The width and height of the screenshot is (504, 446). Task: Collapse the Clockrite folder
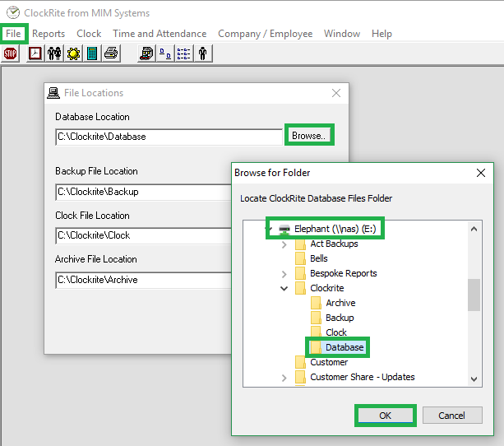coord(284,288)
